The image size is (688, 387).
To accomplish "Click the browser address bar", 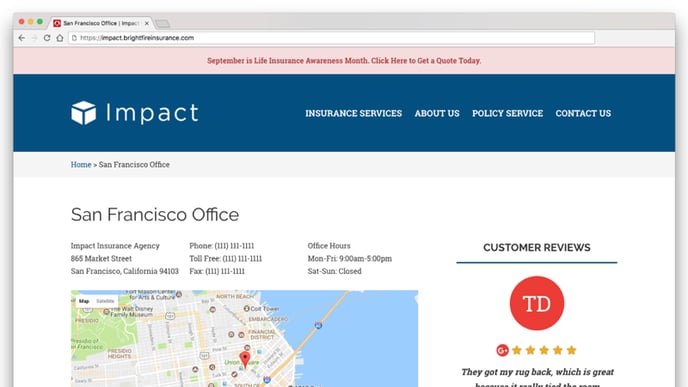I will click(331, 38).
